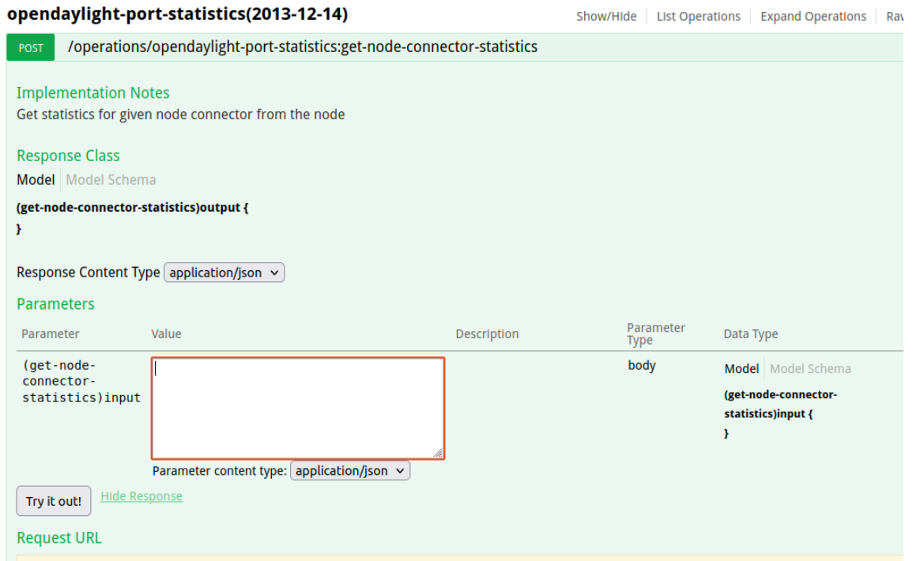The image size is (924, 561).
Task: Click the Implementation Notes heading
Action: pos(92,92)
